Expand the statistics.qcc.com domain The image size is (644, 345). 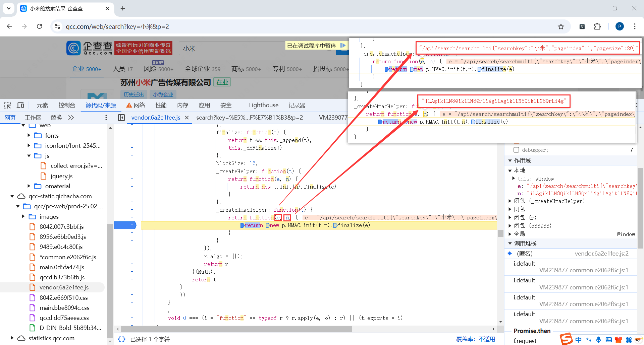pyautogui.click(x=12, y=338)
